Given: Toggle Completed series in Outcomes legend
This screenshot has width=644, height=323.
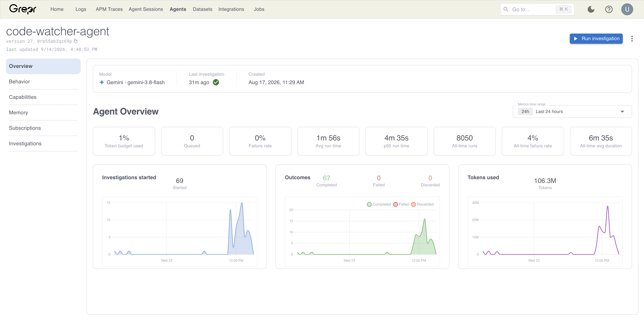Looking at the screenshot, I should click(x=379, y=204).
